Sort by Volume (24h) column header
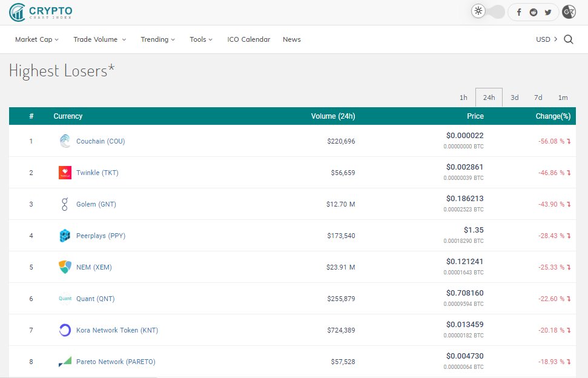Viewport: 588px width, 378px height. point(333,116)
